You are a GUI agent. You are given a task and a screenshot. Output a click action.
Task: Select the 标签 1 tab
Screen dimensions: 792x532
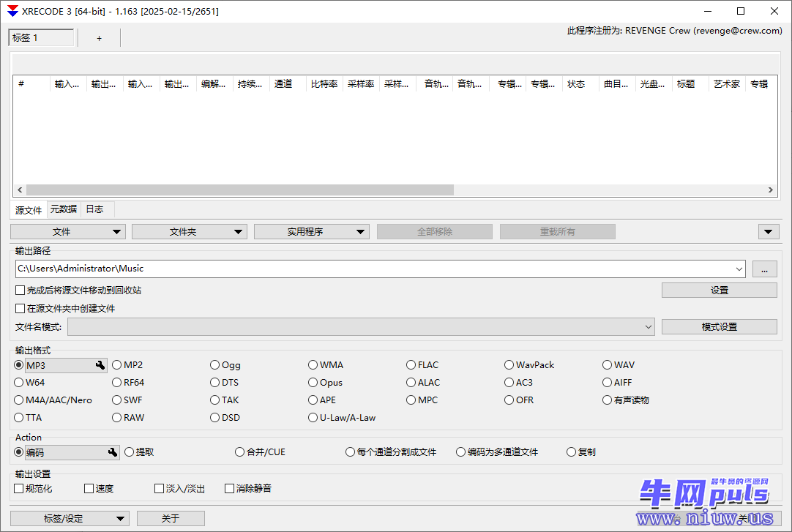pyautogui.click(x=41, y=38)
